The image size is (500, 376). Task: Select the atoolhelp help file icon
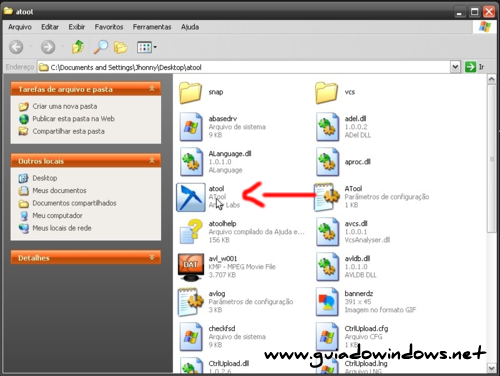click(x=191, y=232)
